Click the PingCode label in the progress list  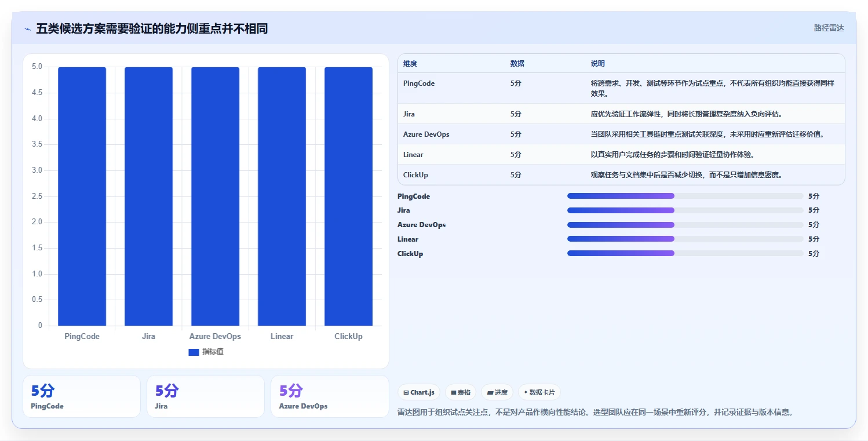coord(414,196)
